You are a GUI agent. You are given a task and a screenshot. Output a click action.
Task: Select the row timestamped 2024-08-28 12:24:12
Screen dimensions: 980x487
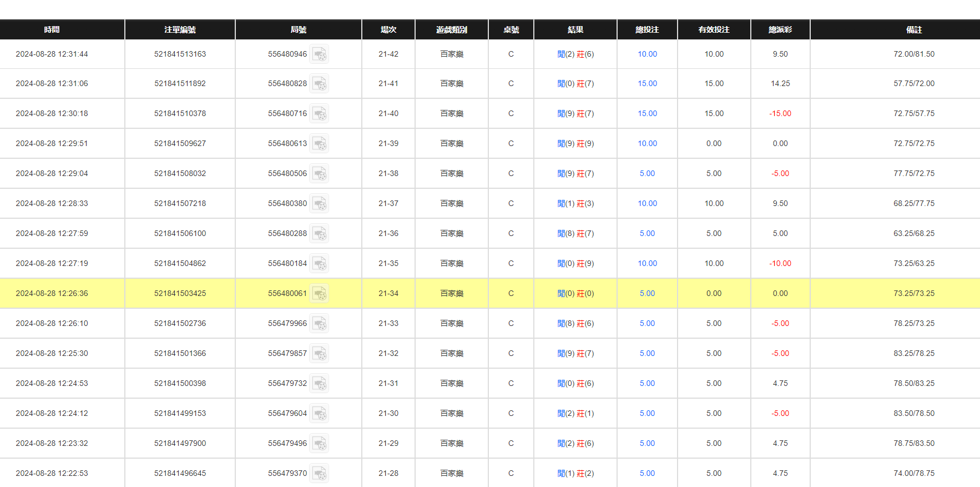[x=52, y=414]
